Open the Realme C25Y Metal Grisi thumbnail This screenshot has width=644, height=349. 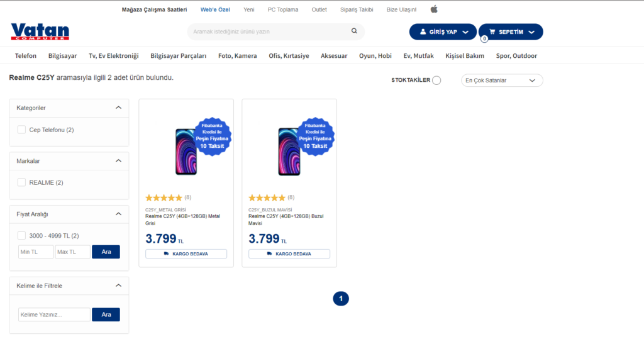point(186,151)
